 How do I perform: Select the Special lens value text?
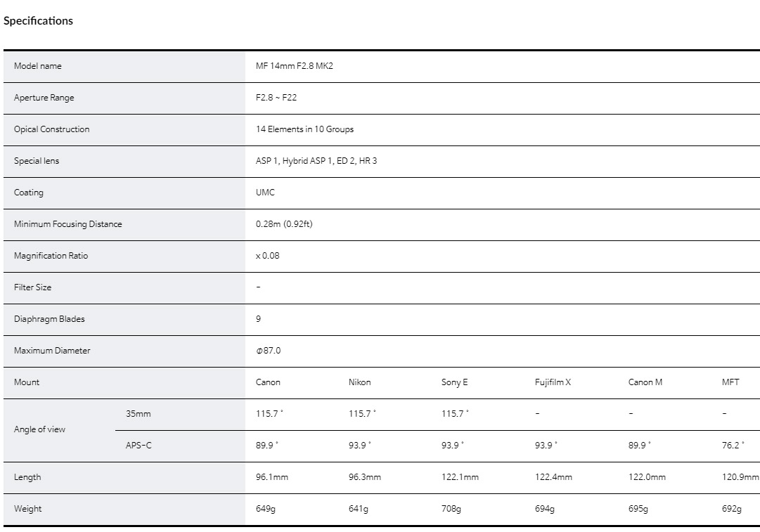pyautogui.click(x=316, y=161)
